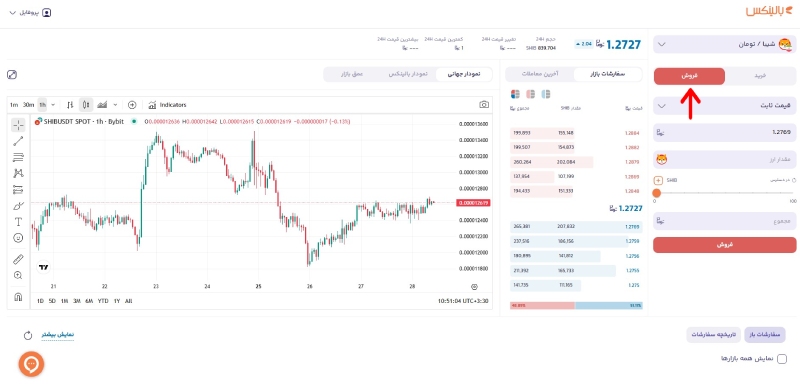Click the show more link
Screen dimensions: 800x387
57,334
